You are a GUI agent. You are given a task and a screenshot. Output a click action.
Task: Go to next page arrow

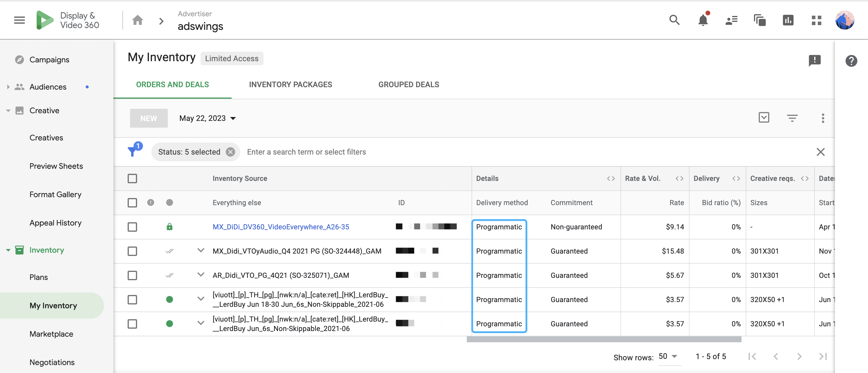pyautogui.click(x=799, y=356)
